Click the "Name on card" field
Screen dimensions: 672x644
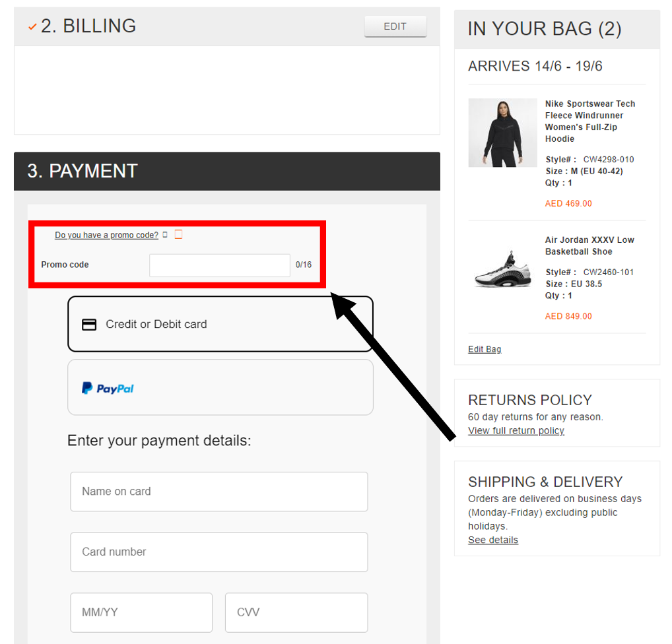(x=218, y=492)
